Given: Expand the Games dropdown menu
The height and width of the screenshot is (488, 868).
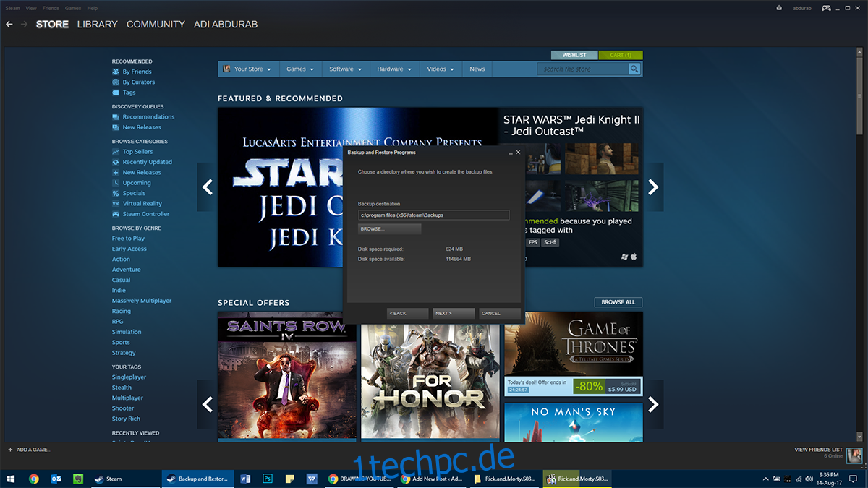Looking at the screenshot, I should [300, 69].
